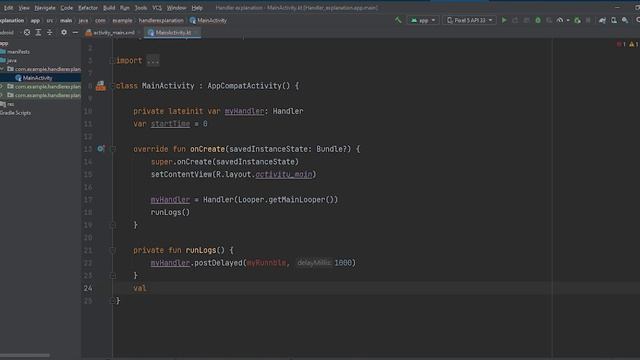This screenshot has width=640, height=360.
Task: Select Gradle Scripts in project tree
Action: pyautogui.click(x=16, y=113)
